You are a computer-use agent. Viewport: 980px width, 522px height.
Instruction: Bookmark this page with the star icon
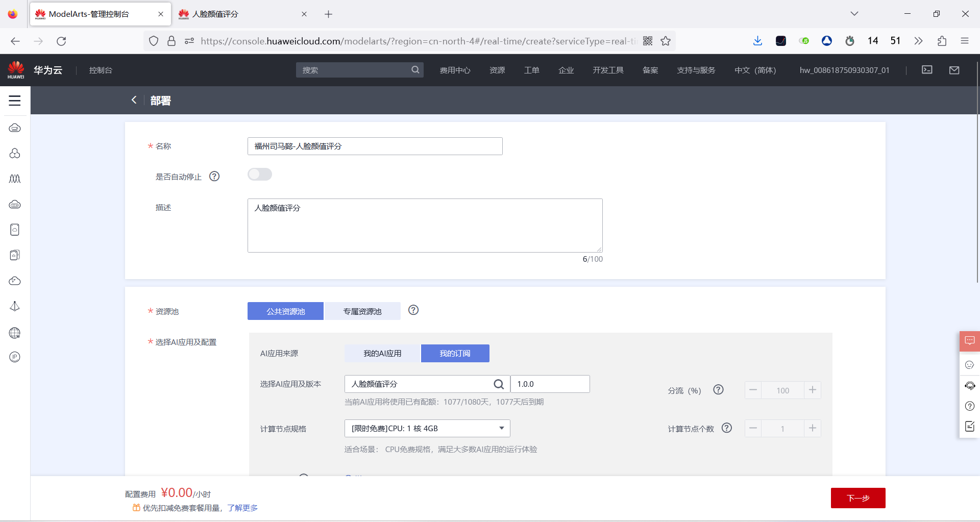coord(666,41)
